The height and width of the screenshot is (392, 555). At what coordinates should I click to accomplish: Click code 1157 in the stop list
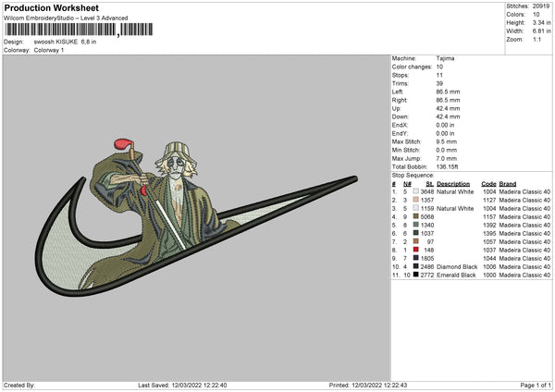489,216
